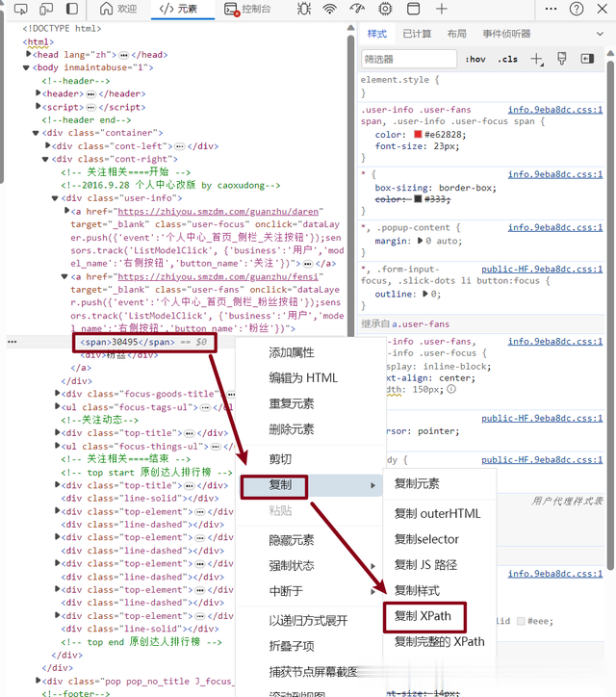Click the selected span 30495 node
Viewport: 616px width, 697px height.
128,342
